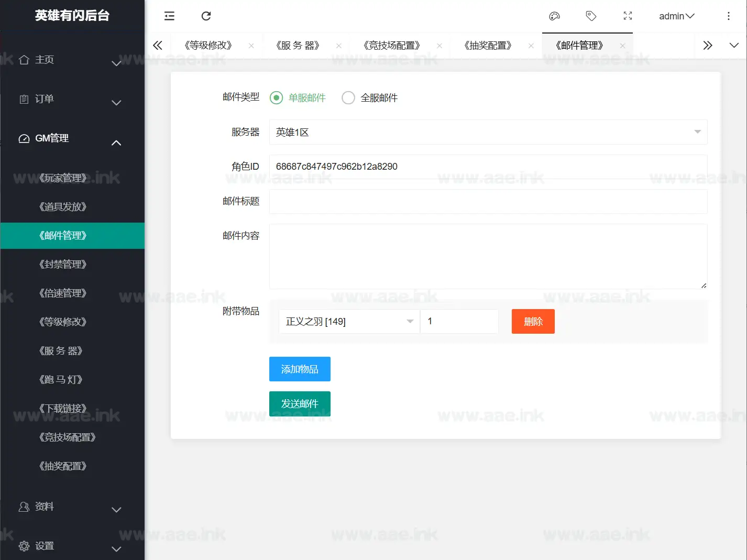The width and height of the screenshot is (747, 560).
Task: Click the 邮件内容 textarea resize handle
Action: click(704, 286)
